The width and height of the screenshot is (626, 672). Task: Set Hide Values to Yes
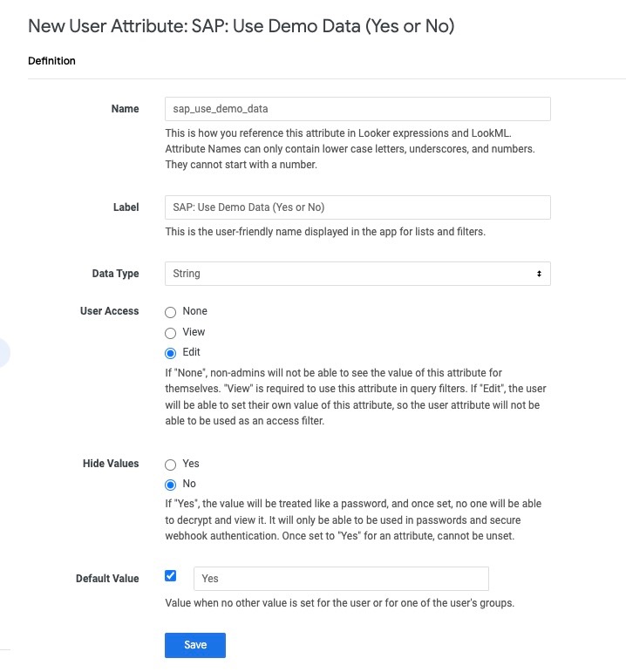(170, 465)
